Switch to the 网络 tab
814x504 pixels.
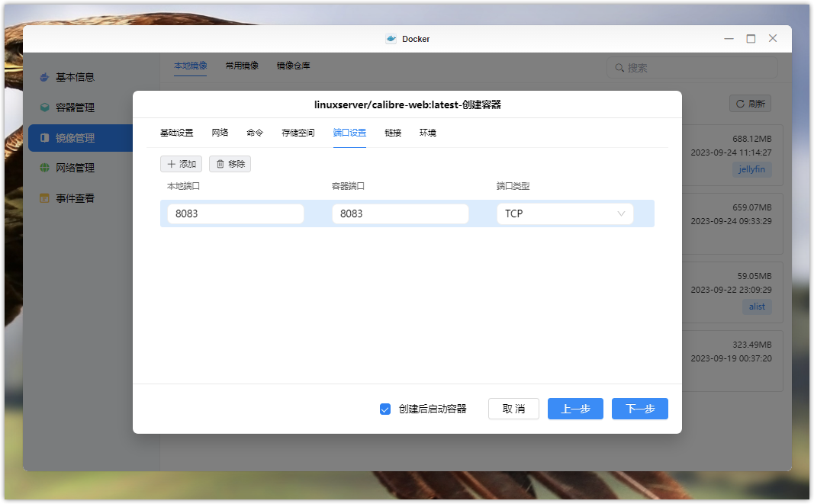[x=220, y=133]
